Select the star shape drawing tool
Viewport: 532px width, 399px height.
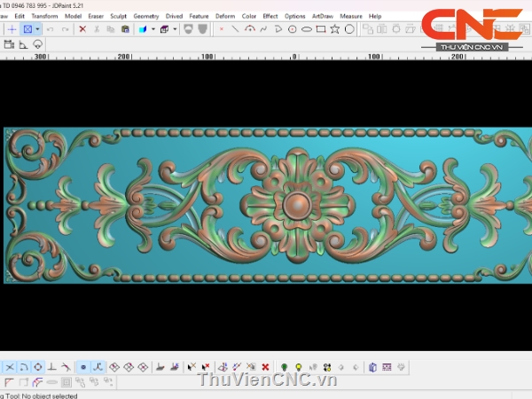point(335,29)
